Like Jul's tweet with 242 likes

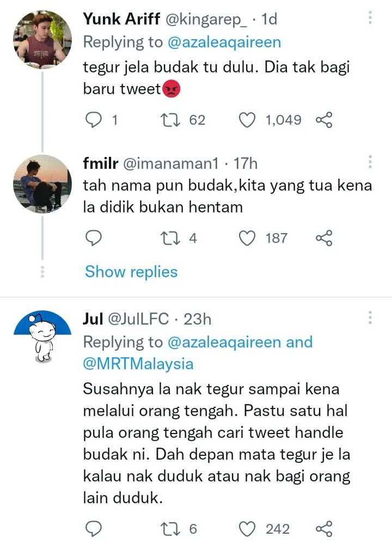tap(248, 529)
